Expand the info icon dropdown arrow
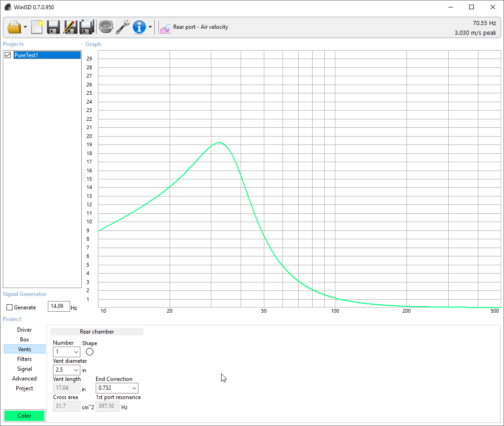The width and height of the screenshot is (504, 426). [150, 27]
